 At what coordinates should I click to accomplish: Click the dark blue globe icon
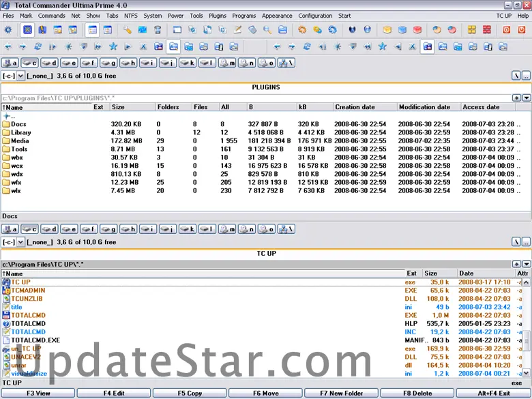point(352,30)
